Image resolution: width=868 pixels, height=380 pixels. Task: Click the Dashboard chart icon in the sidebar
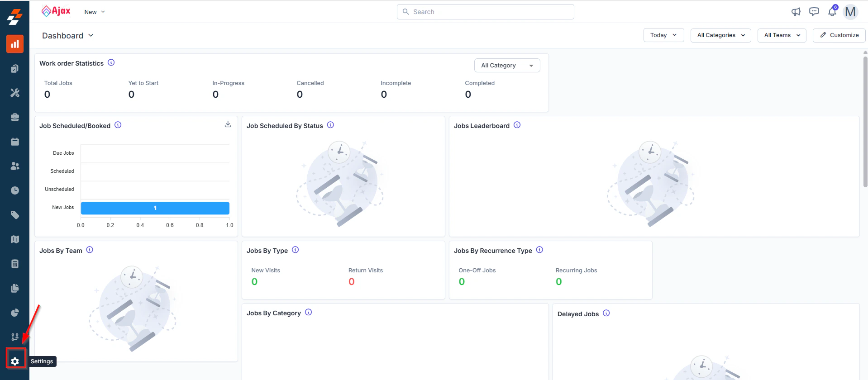tap(15, 44)
